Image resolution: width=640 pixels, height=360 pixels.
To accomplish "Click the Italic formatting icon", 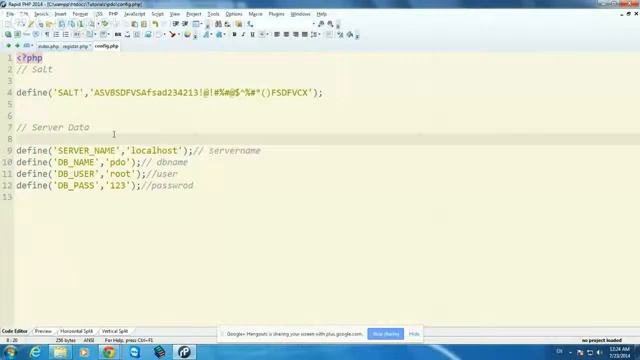I will click(x=243, y=35).
